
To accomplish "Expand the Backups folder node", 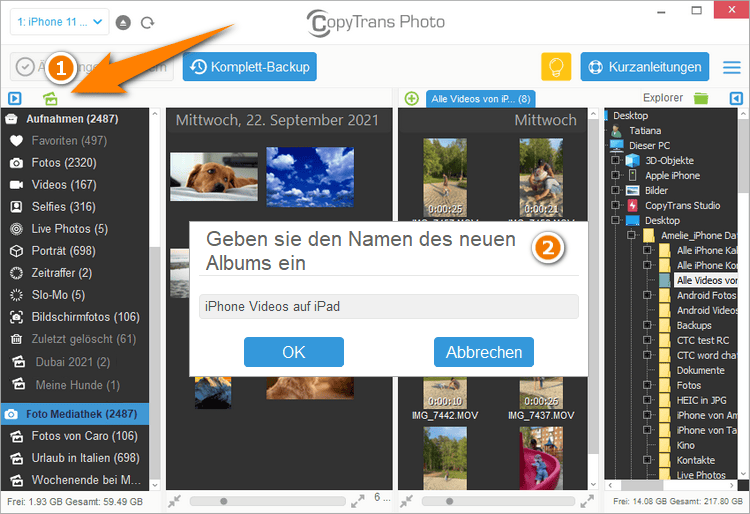I will coord(647,325).
